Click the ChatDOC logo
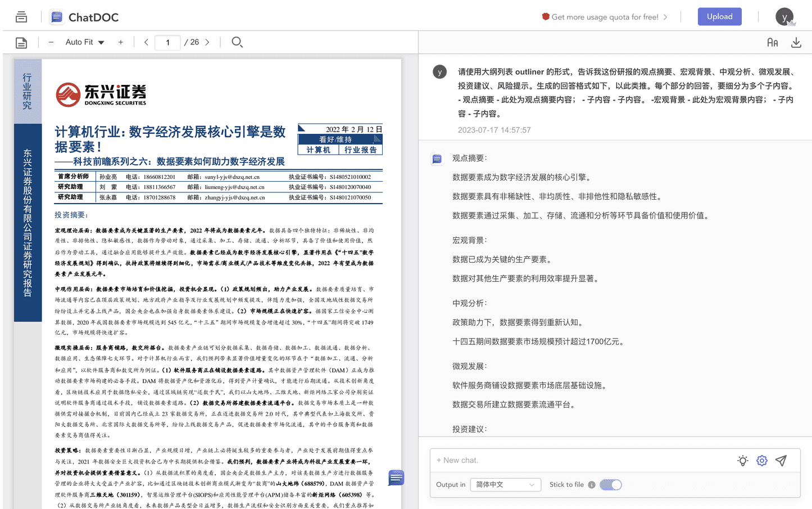812x509 pixels. point(84,17)
